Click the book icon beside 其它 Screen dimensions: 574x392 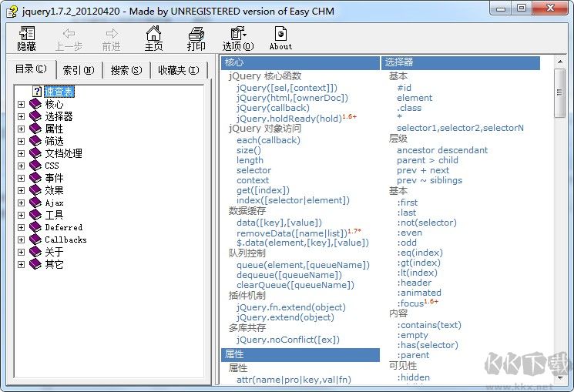point(35,264)
